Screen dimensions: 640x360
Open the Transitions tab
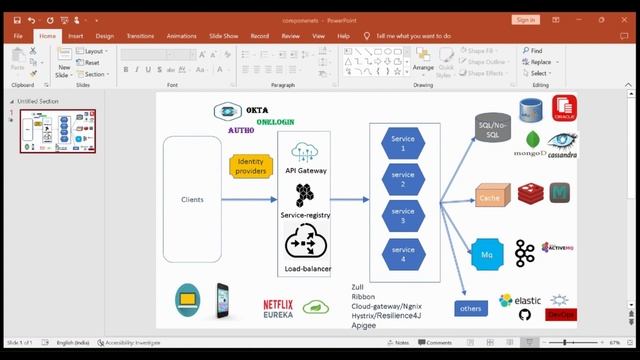(x=140, y=36)
